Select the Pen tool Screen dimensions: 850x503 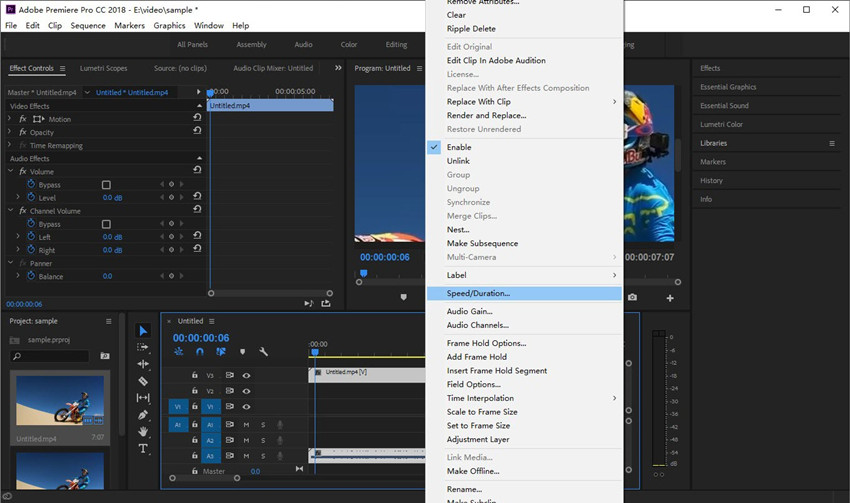tap(143, 414)
